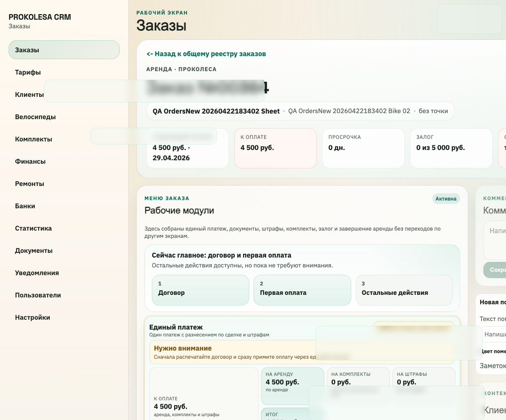Viewport: 506px width, 420px height.
Task: Click the 29.04.2026 date text
Action: (x=171, y=158)
